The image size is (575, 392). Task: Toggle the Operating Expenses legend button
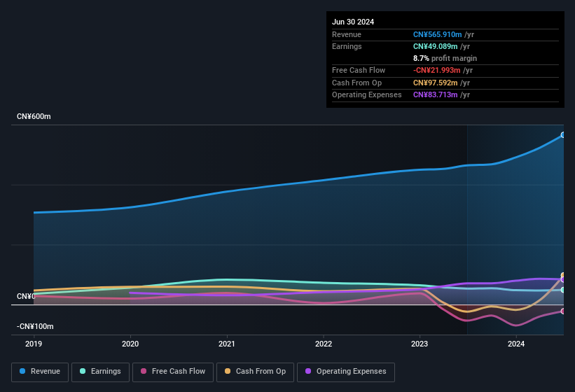(x=346, y=372)
